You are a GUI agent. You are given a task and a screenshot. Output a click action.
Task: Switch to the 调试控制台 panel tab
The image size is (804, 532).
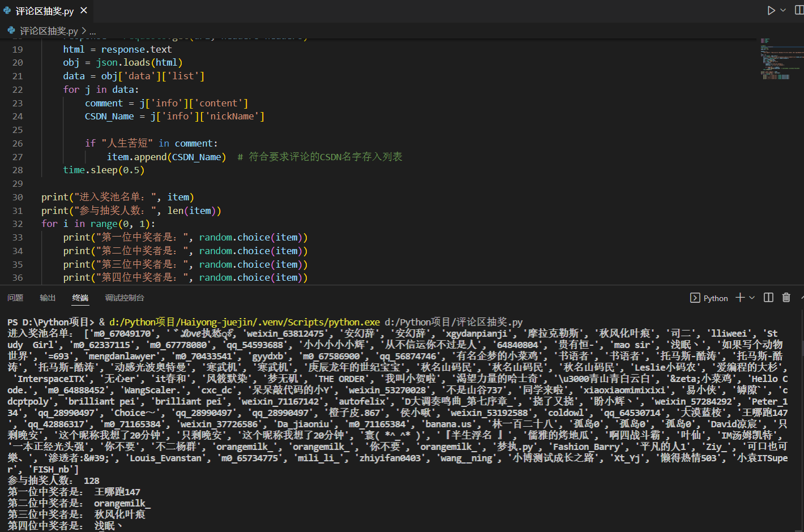point(125,298)
